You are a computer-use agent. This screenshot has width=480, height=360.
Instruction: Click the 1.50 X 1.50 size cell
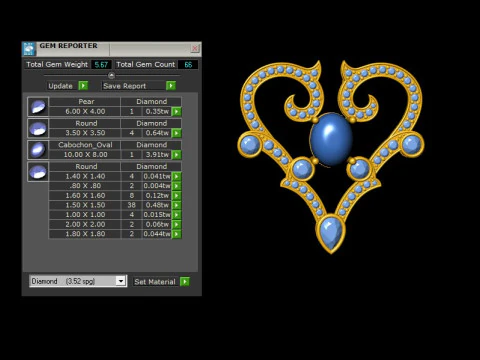pos(85,205)
